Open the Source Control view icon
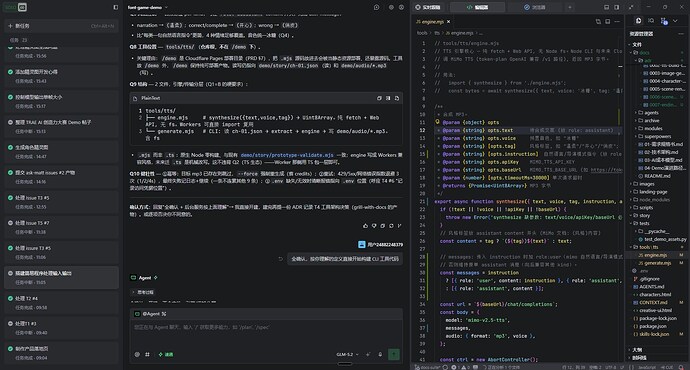Viewport: 690px width, 370px height. click(x=664, y=21)
